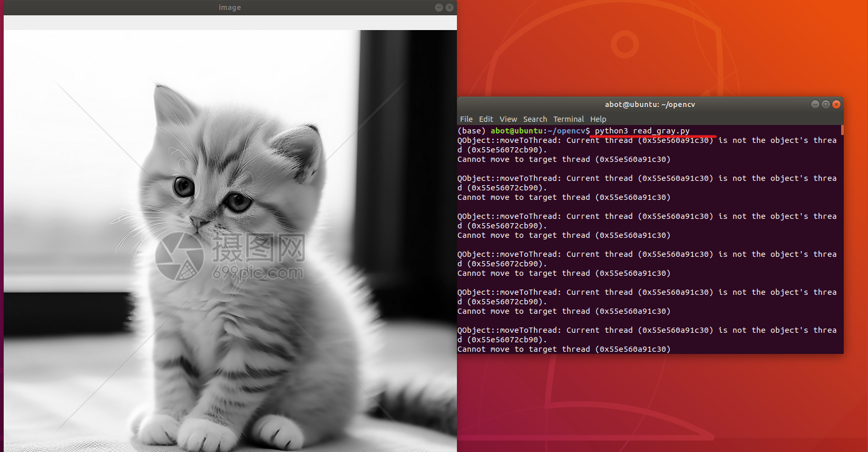Close the image viewer window
This screenshot has width=868, height=452.
pos(449,7)
